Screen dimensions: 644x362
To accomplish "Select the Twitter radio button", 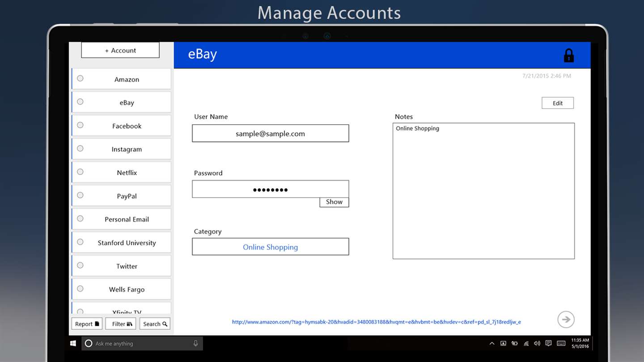I will pyautogui.click(x=80, y=265).
